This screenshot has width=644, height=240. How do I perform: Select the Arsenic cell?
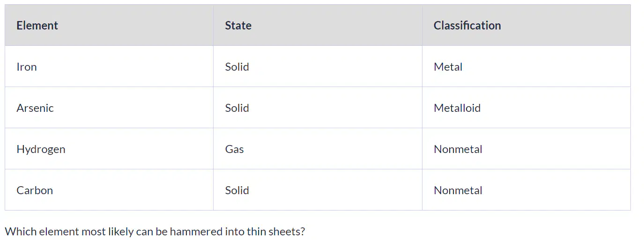(109, 108)
